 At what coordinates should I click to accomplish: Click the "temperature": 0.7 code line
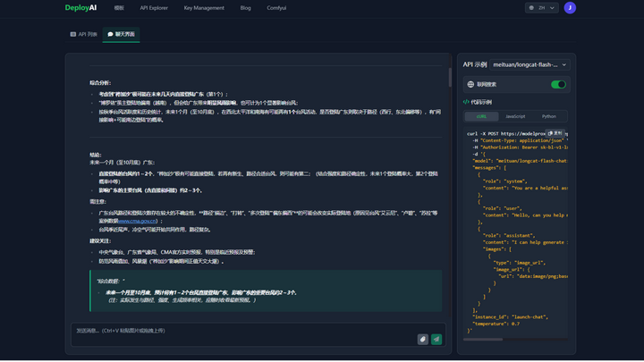496,324
